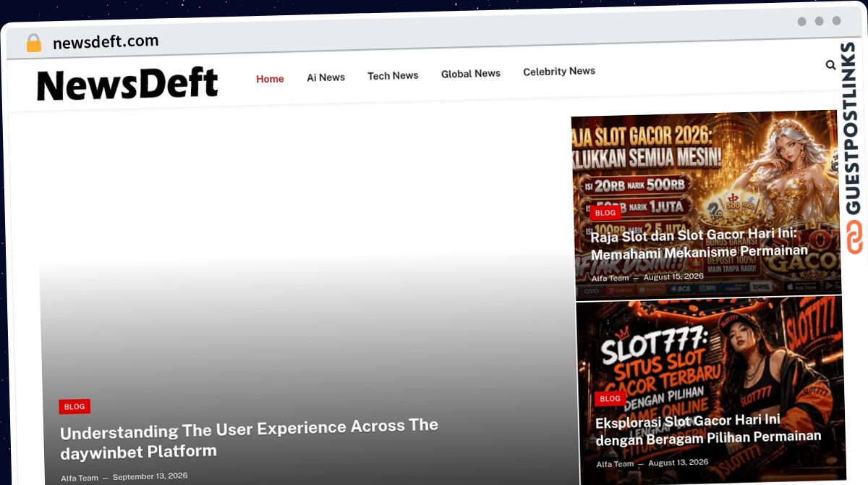Click the August 13, 2026 date
868x485 pixels.
tap(678, 463)
